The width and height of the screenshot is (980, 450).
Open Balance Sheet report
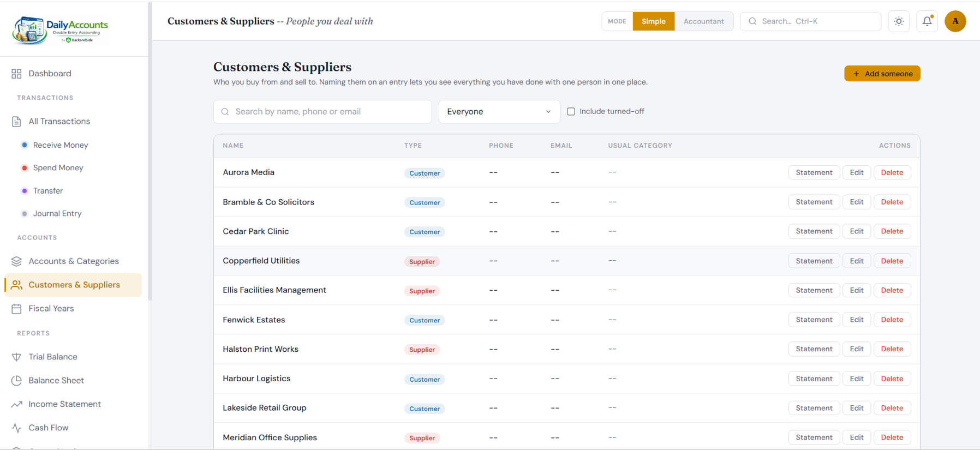click(74, 381)
